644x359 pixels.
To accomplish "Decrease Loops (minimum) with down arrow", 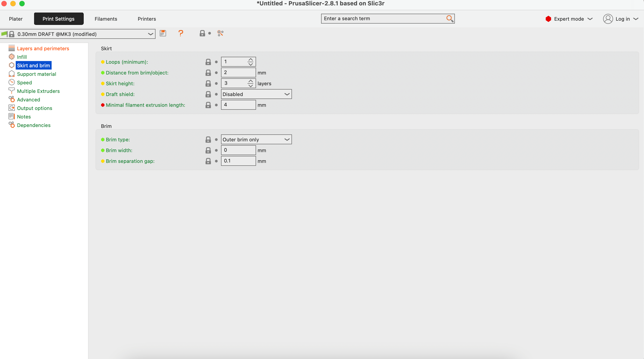I will coord(250,64).
